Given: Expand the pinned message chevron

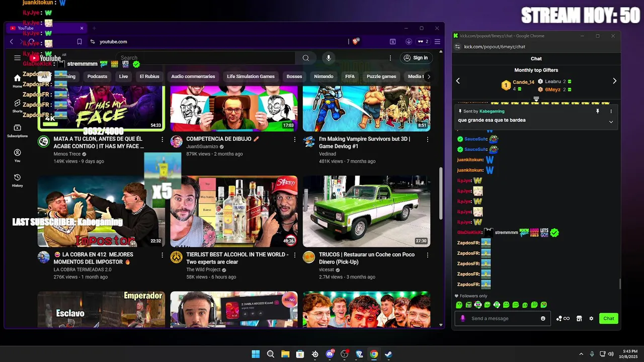Looking at the screenshot, I should coord(611,122).
